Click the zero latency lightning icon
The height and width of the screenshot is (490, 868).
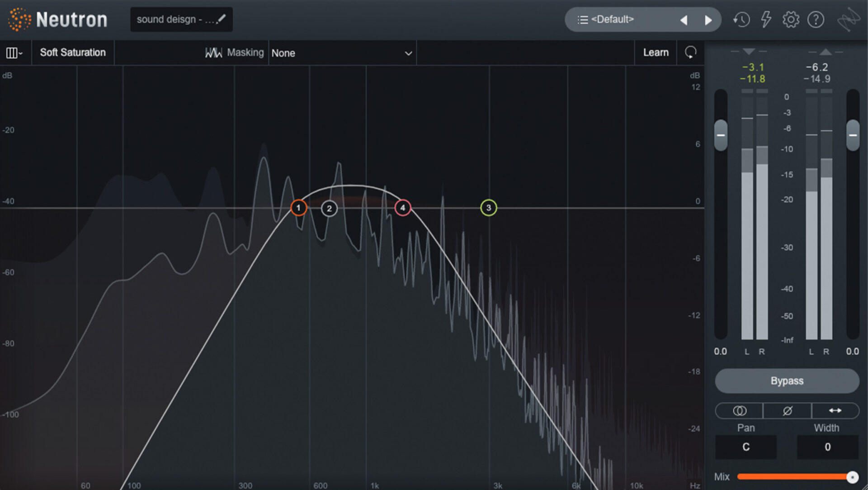tap(766, 19)
